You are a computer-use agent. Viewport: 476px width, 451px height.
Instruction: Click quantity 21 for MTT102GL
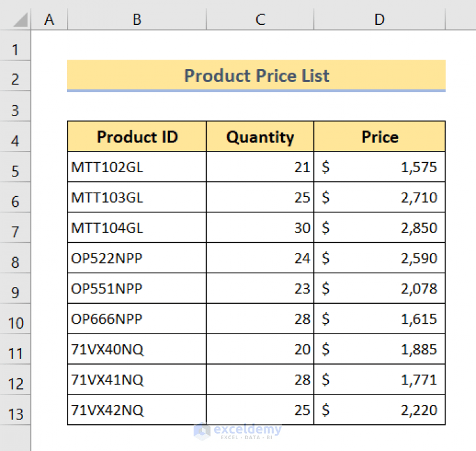coord(260,167)
